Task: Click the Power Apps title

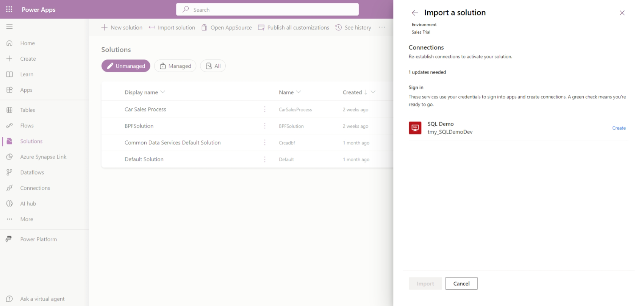Action: 39,9
